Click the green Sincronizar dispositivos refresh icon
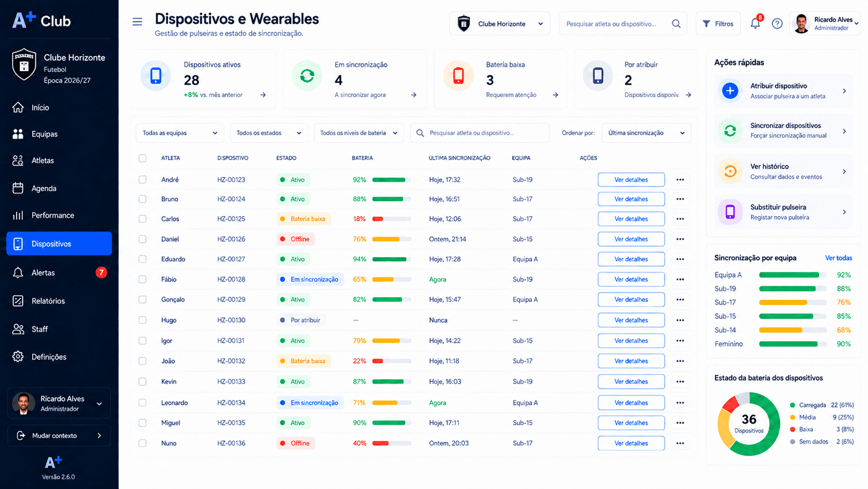Viewport: 868px width, 489px height. [x=730, y=130]
